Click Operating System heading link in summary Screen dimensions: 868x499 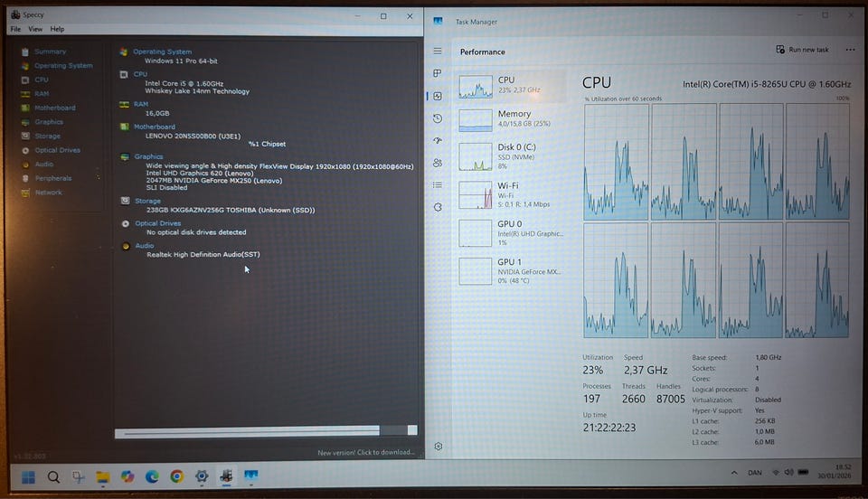pyautogui.click(x=162, y=52)
